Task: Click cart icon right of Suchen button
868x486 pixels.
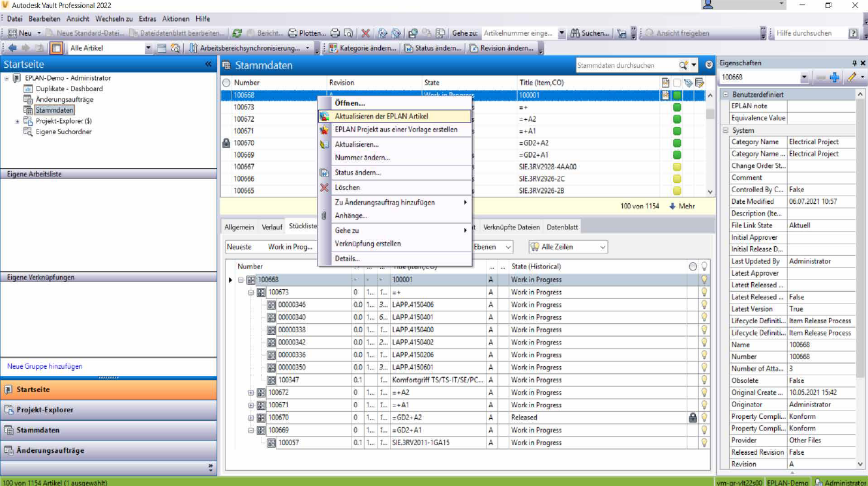Action: coord(621,33)
